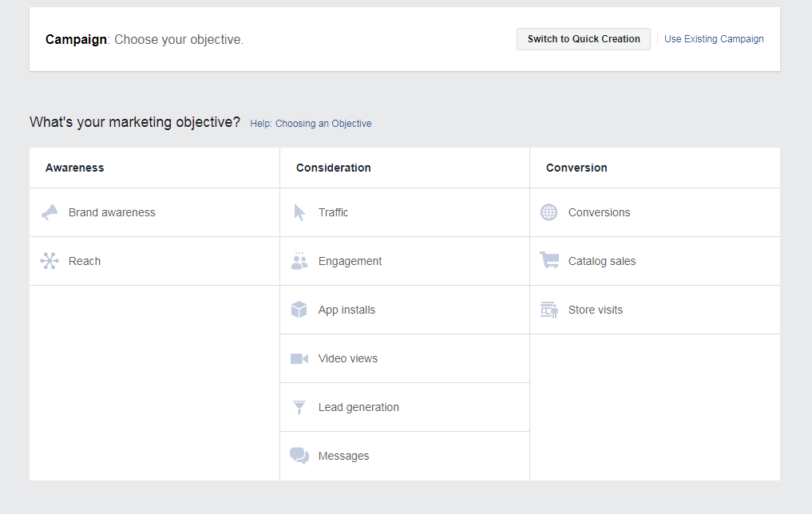
Task: Click the Messages chat bubbles icon
Action: pos(299,456)
